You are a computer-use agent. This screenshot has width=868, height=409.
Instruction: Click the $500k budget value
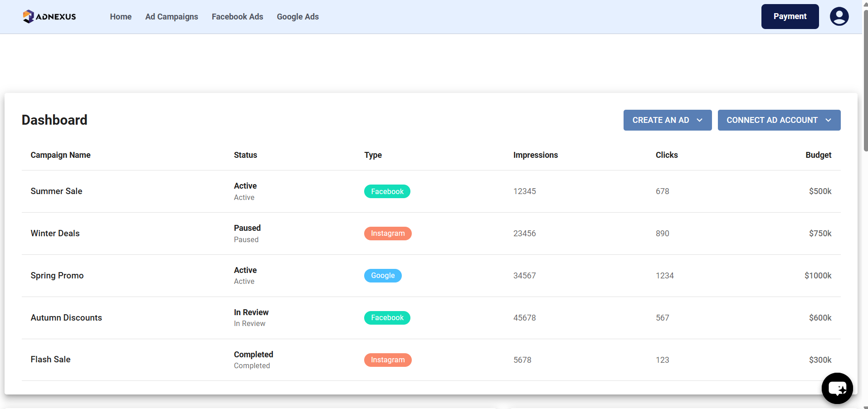[x=820, y=191]
